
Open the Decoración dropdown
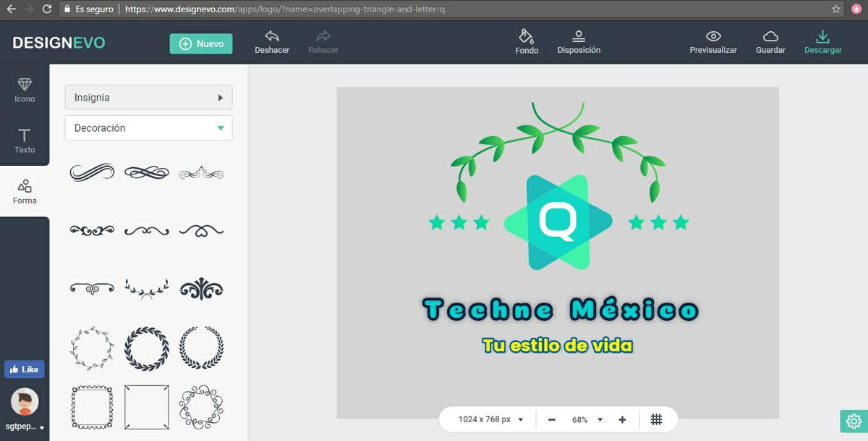(x=148, y=128)
